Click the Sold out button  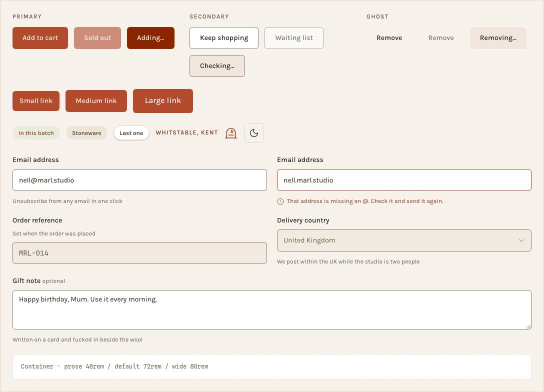pos(97,38)
